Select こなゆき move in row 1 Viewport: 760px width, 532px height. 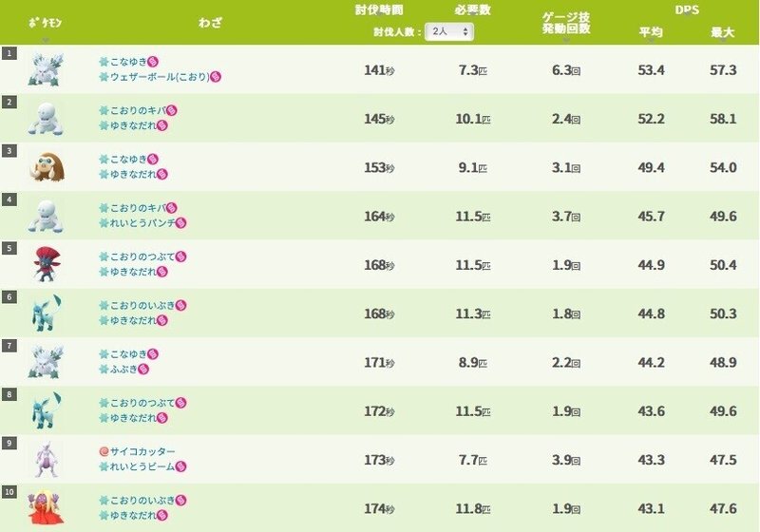click(x=128, y=62)
